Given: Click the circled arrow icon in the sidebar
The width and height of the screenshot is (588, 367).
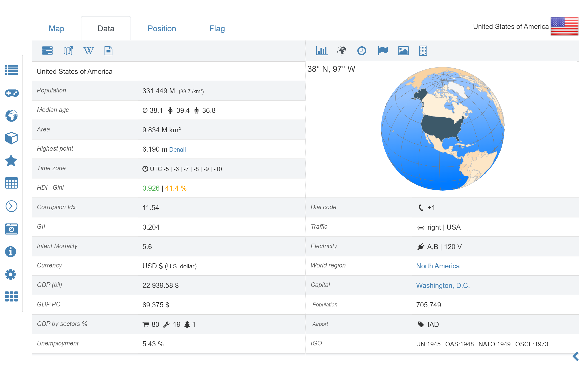Looking at the screenshot, I should [11, 206].
